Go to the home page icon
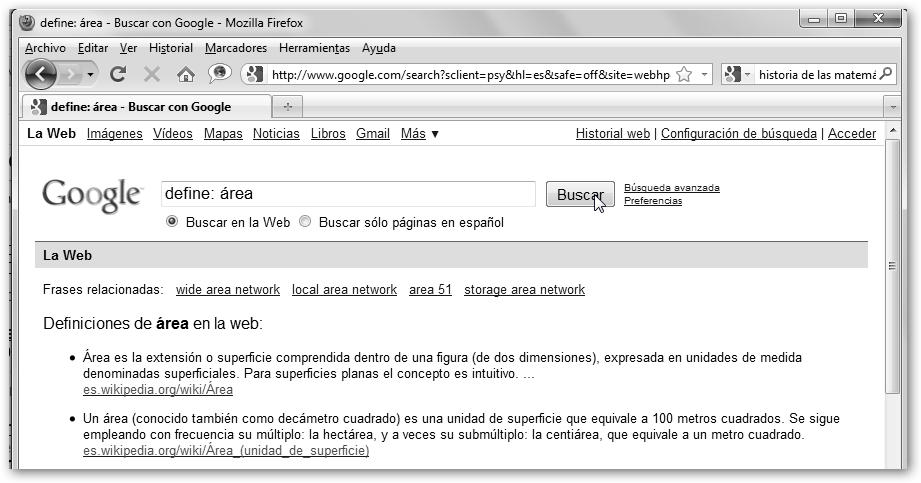This screenshot has width=921, height=483. [x=185, y=74]
